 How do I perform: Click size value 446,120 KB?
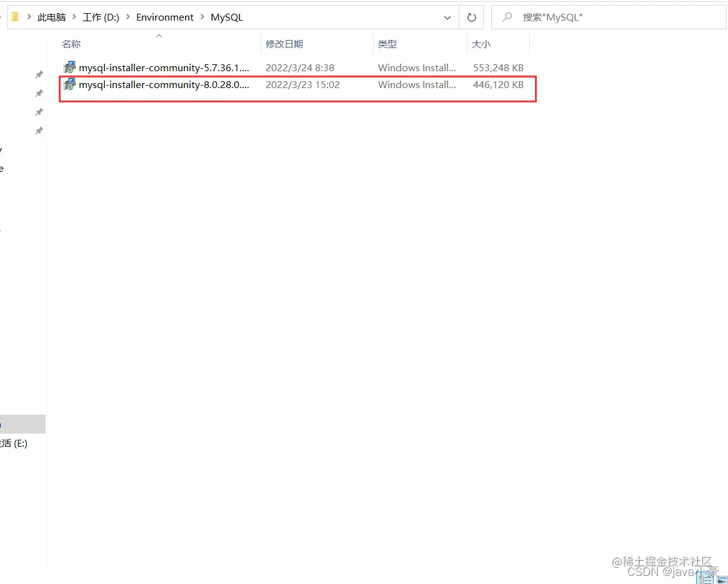coord(498,84)
